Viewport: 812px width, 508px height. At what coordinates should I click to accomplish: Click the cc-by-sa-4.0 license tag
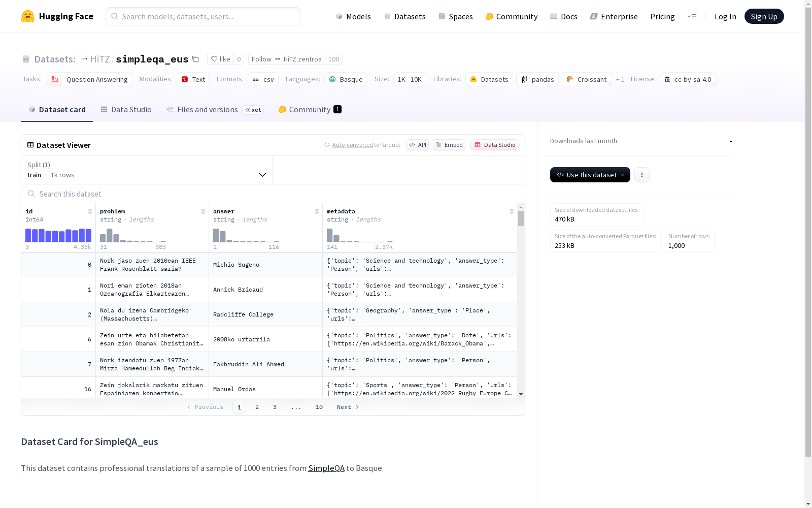click(688, 79)
